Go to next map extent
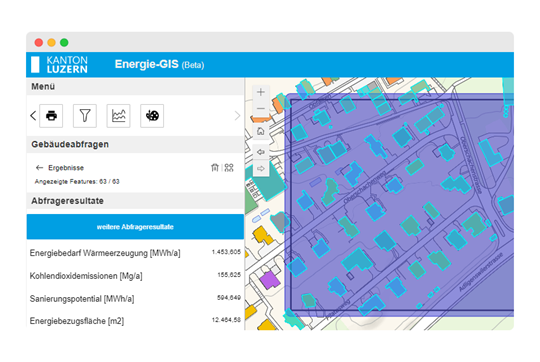 point(261,168)
